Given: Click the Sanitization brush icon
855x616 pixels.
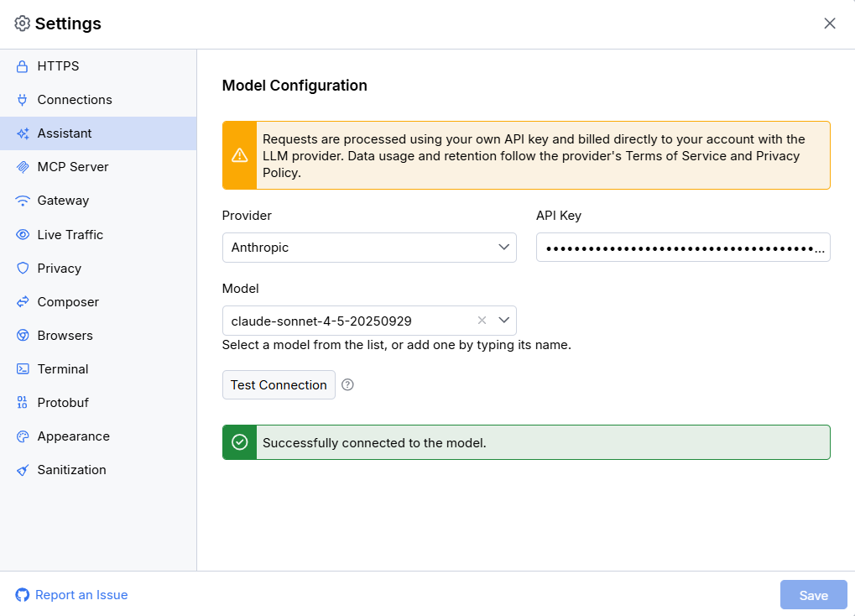Looking at the screenshot, I should coord(21,469).
